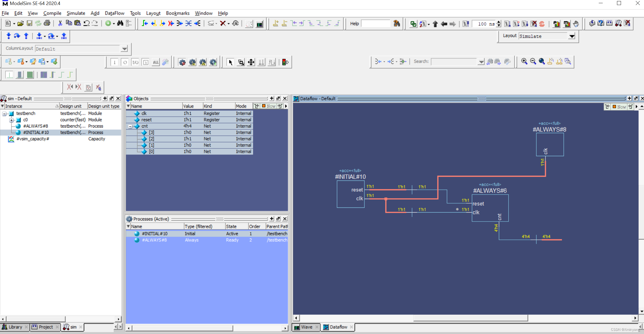Expand the c0 instance node
644x334 pixels.
coord(11,120)
